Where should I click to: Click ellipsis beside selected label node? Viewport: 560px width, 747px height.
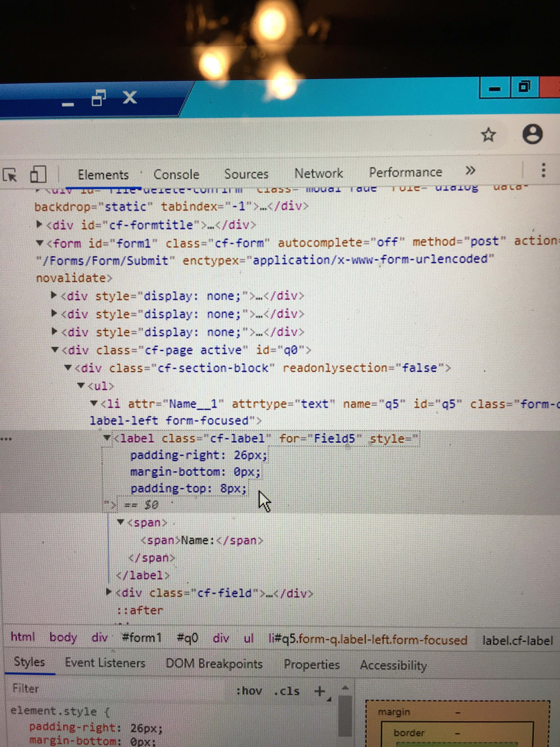tap(6, 439)
